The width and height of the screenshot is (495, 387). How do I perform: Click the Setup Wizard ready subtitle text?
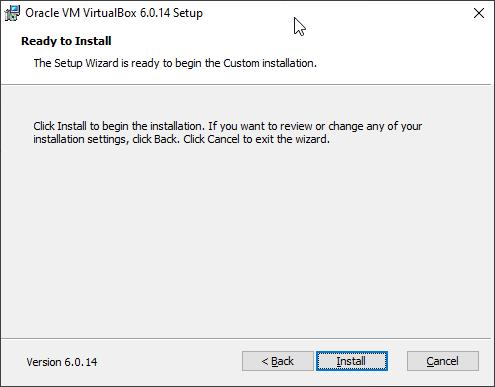pyautogui.click(x=175, y=63)
